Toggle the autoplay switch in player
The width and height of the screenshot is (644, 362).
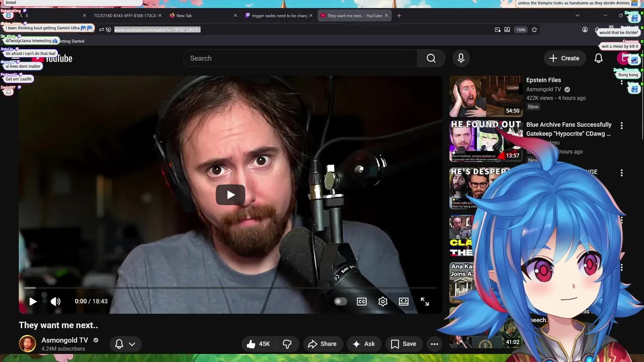click(341, 301)
